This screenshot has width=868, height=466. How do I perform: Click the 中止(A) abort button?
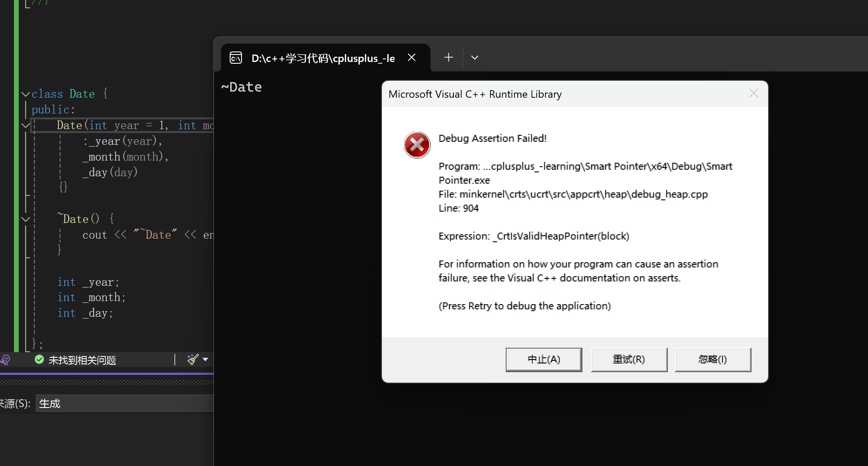[x=544, y=360]
